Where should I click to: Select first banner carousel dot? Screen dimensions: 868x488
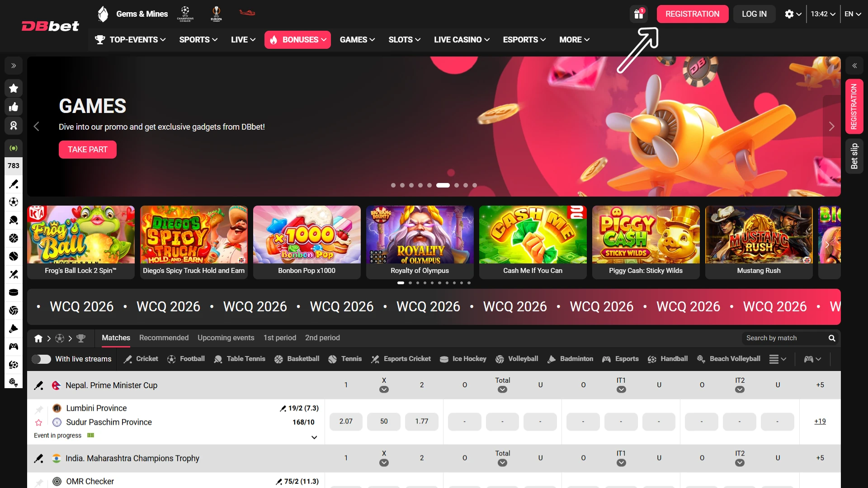click(x=393, y=185)
